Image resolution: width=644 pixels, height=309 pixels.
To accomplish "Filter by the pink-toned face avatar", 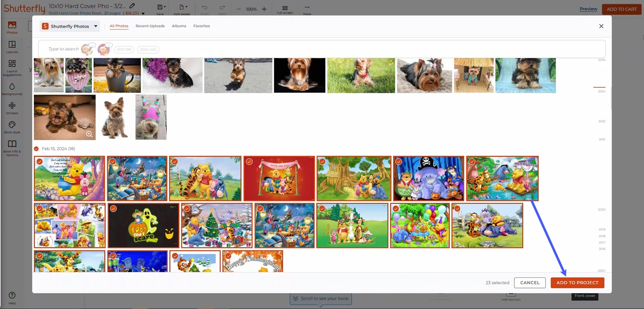I will click(x=104, y=49).
